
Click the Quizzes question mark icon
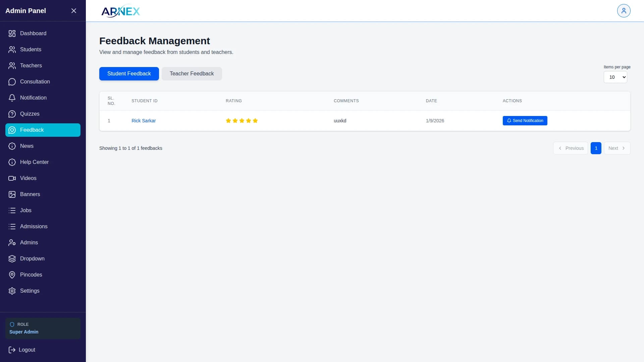pyautogui.click(x=12, y=114)
